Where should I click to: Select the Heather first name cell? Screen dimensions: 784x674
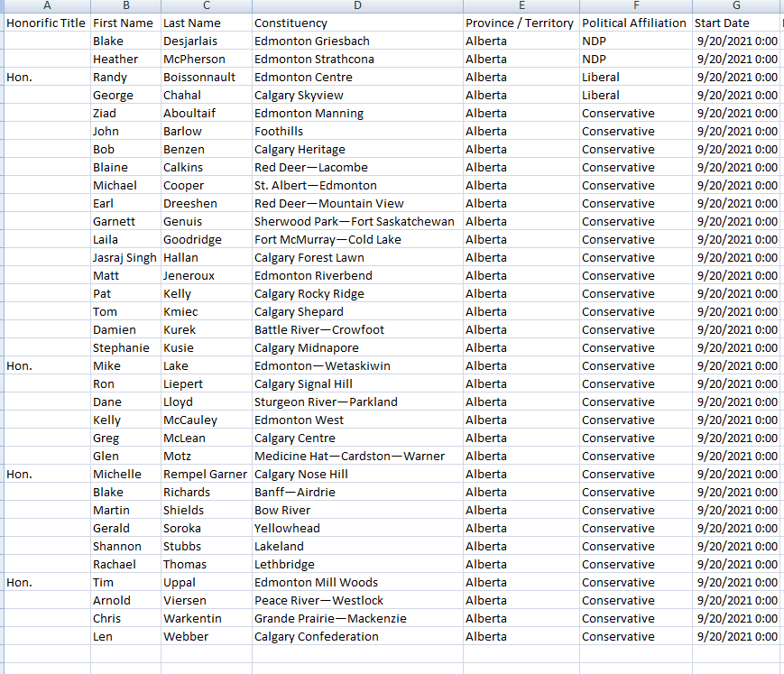[126, 59]
